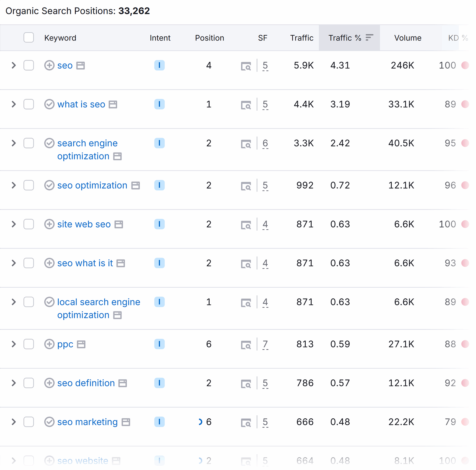Open the "local search engine optimization" keyword
476x470 pixels.
(98, 302)
